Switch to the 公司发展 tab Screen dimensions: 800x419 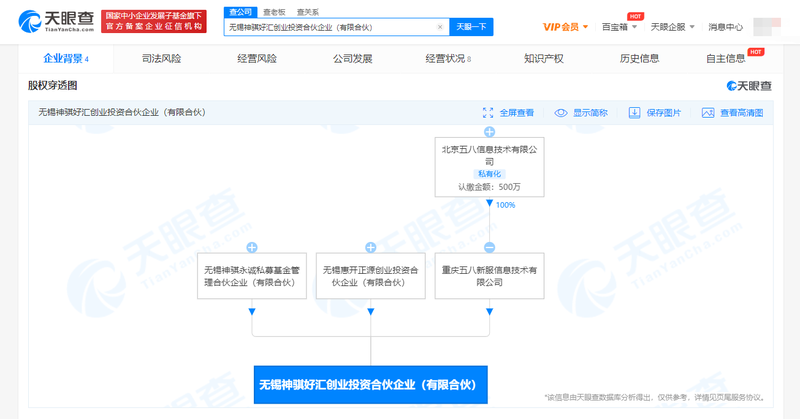(353, 59)
